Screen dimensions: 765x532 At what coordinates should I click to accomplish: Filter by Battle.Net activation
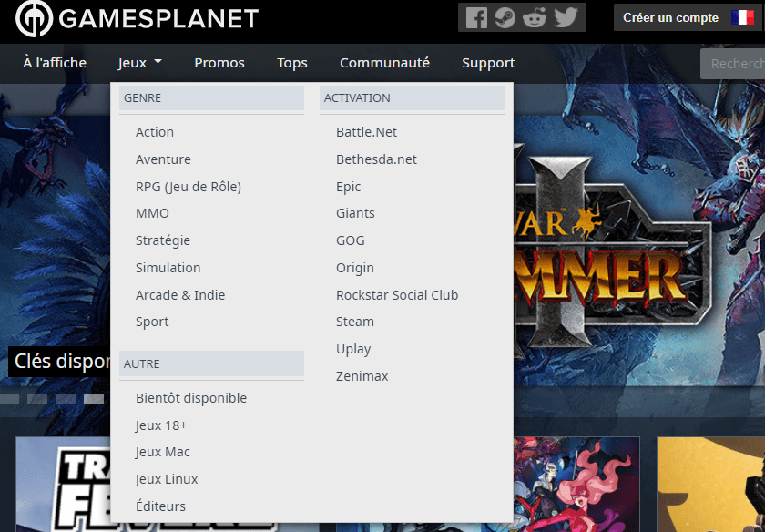click(x=366, y=132)
